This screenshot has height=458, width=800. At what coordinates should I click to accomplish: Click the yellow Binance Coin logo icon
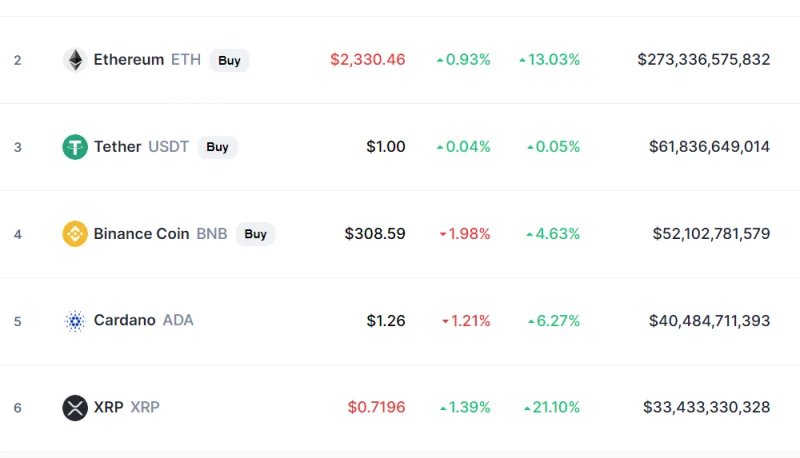(x=75, y=234)
